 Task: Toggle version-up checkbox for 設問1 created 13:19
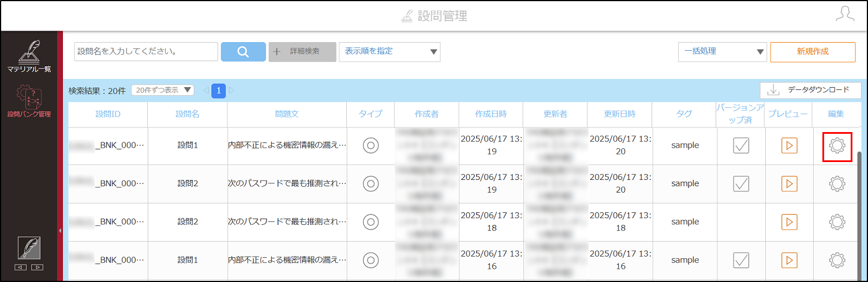point(741,145)
